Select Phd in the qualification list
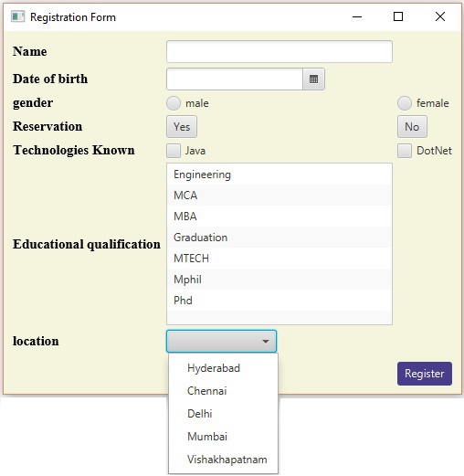The width and height of the screenshot is (464, 476). coord(279,301)
